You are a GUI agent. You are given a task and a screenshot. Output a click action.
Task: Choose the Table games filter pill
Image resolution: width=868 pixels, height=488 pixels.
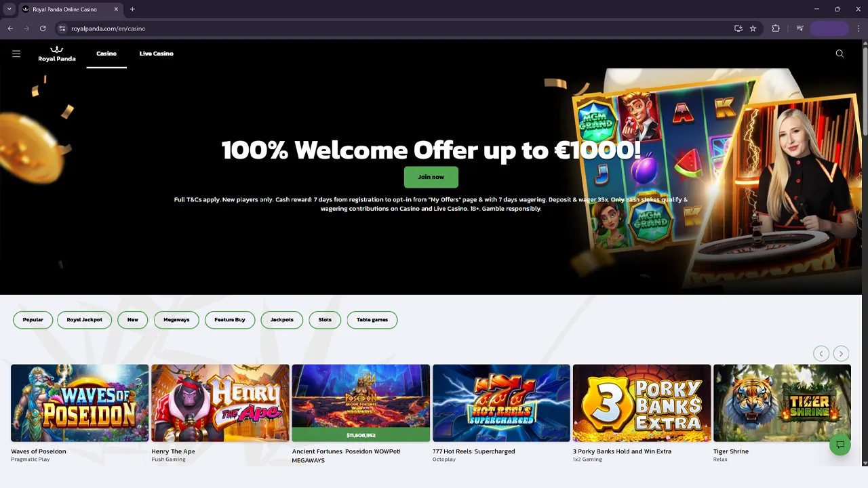(372, 320)
